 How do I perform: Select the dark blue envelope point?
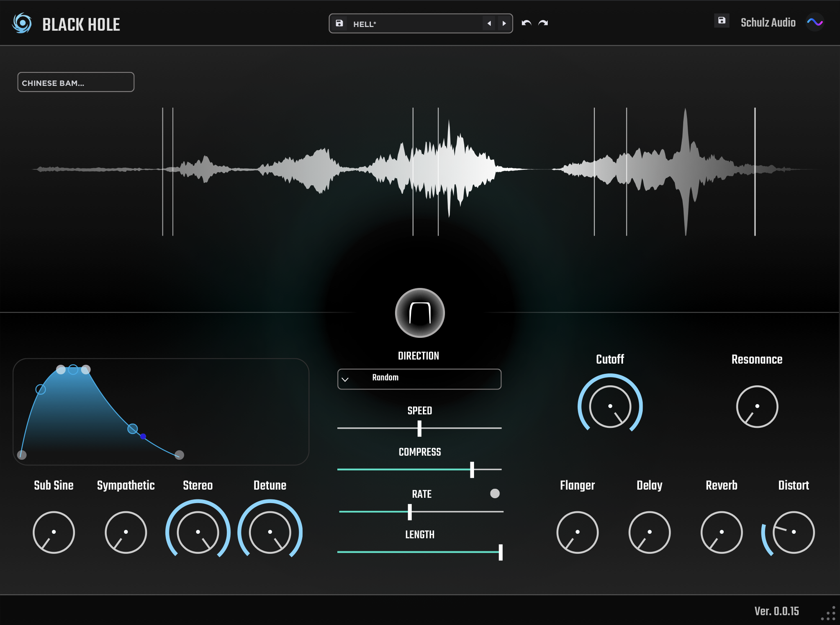click(x=143, y=436)
